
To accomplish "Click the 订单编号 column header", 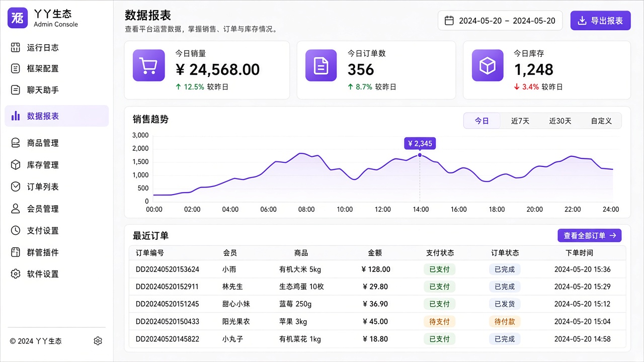I will (149, 253).
